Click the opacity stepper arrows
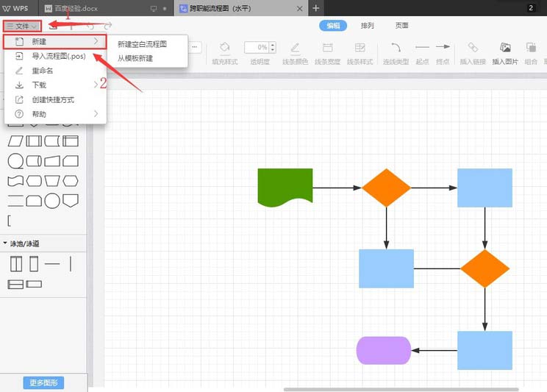The width and height of the screenshot is (547, 392). tap(273, 47)
